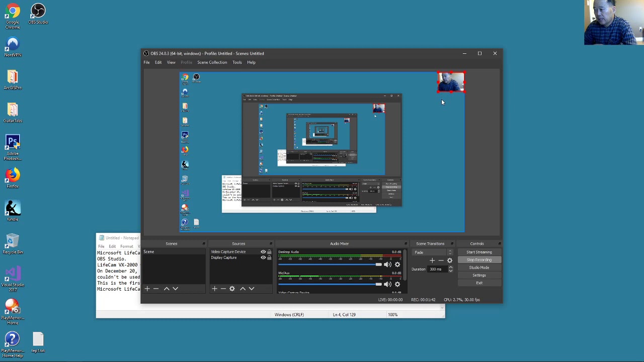Image resolution: width=644 pixels, height=362 pixels.
Task: Open the OBS Help menu
Action: [251, 62]
